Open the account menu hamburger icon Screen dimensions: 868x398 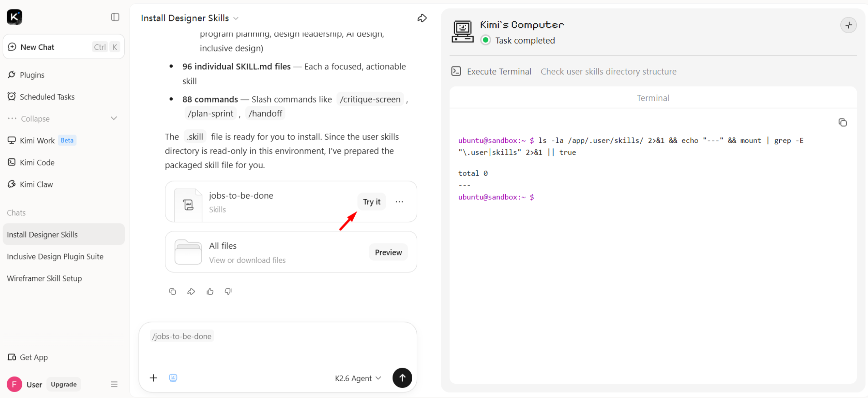114,384
